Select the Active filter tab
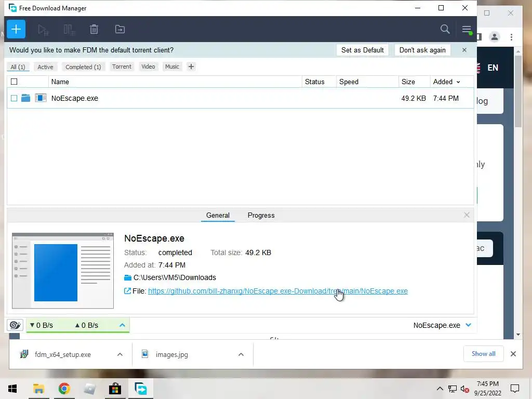The image size is (532, 399). (x=45, y=67)
